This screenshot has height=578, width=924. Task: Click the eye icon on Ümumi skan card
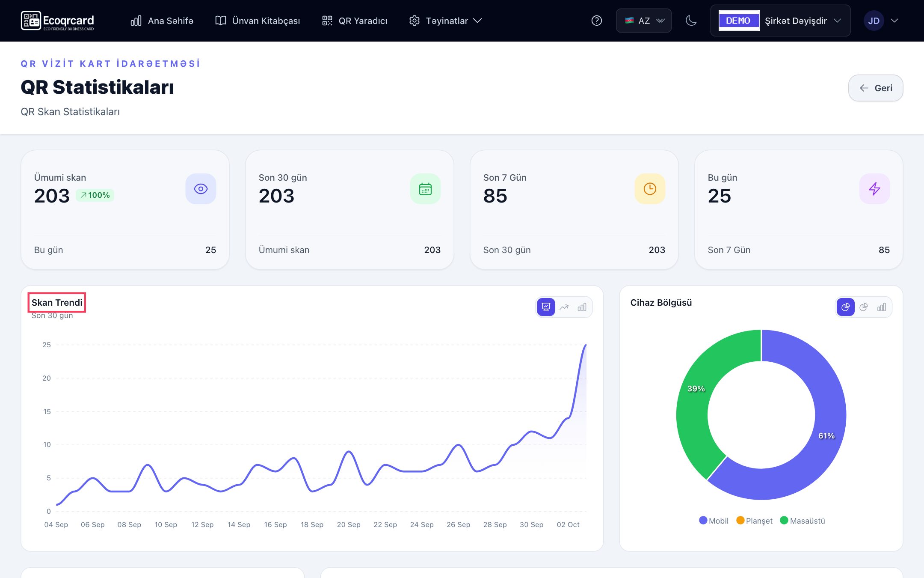(201, 189)
